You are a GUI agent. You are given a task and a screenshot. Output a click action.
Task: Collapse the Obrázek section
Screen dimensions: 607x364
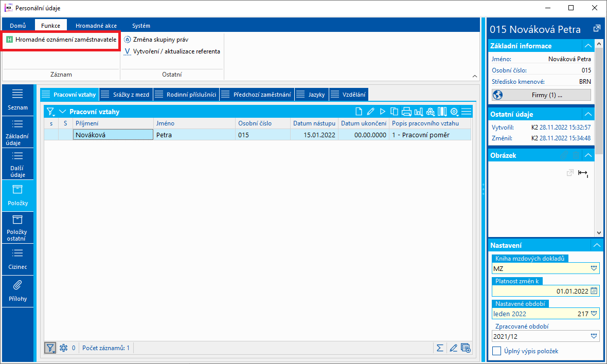point(588,155)
